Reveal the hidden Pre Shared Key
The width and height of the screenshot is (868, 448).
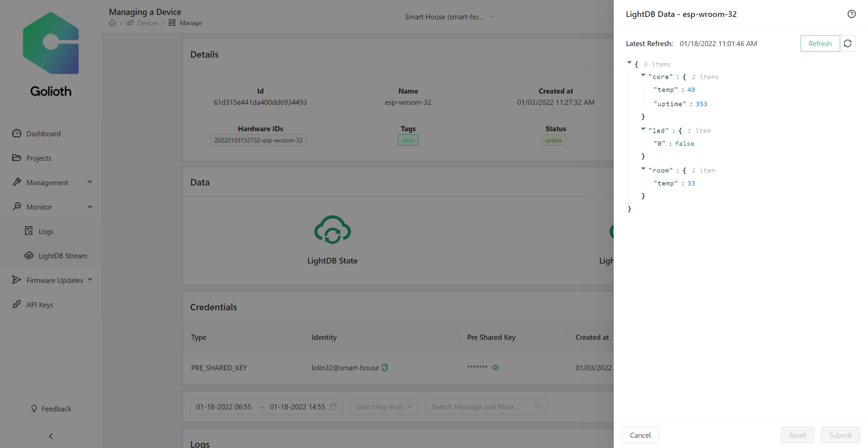[495, 367]
